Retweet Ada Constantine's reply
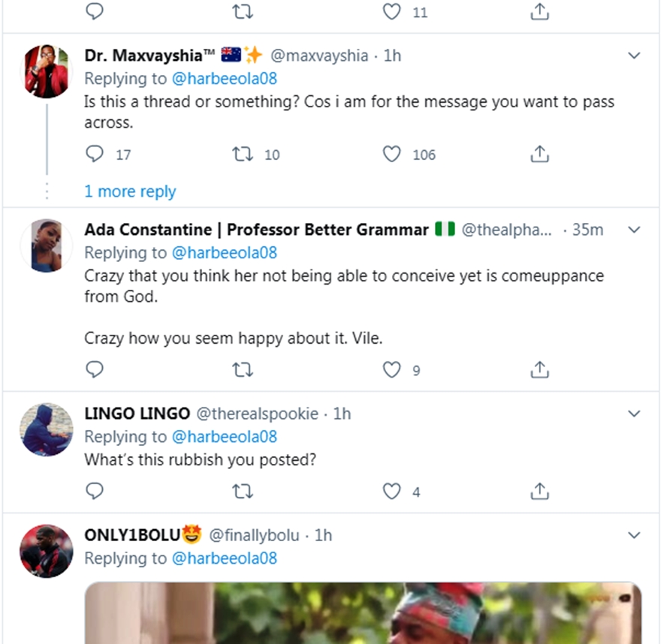Screen dimensions: 670x644 coord(243,369)
